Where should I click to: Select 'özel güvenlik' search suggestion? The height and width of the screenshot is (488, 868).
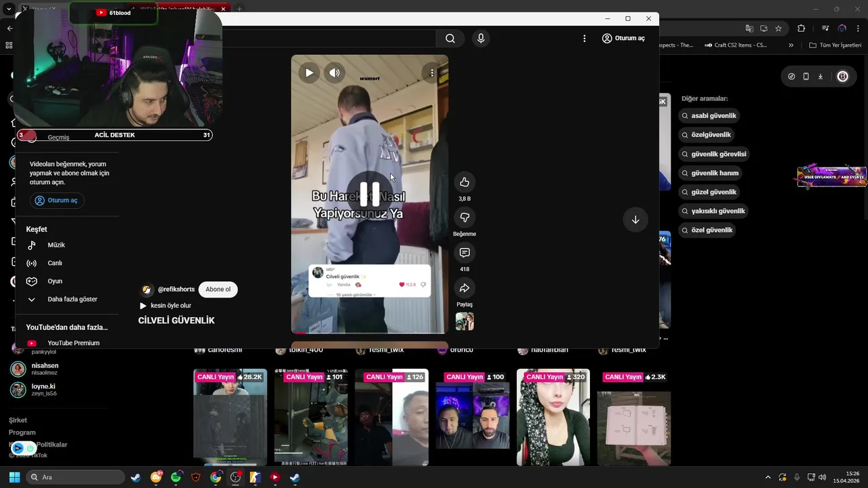707,230
